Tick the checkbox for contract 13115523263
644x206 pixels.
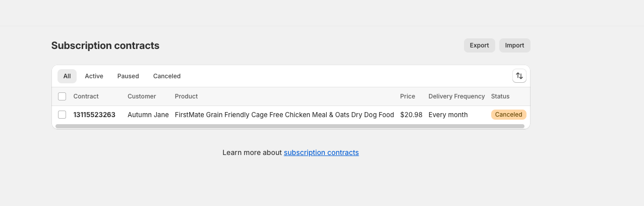(62, 115)
